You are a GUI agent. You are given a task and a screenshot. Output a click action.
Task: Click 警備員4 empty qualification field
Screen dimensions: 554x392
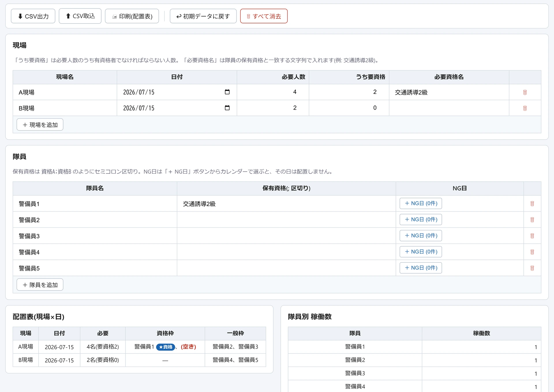pyautogui.click(x=286, y=252)
